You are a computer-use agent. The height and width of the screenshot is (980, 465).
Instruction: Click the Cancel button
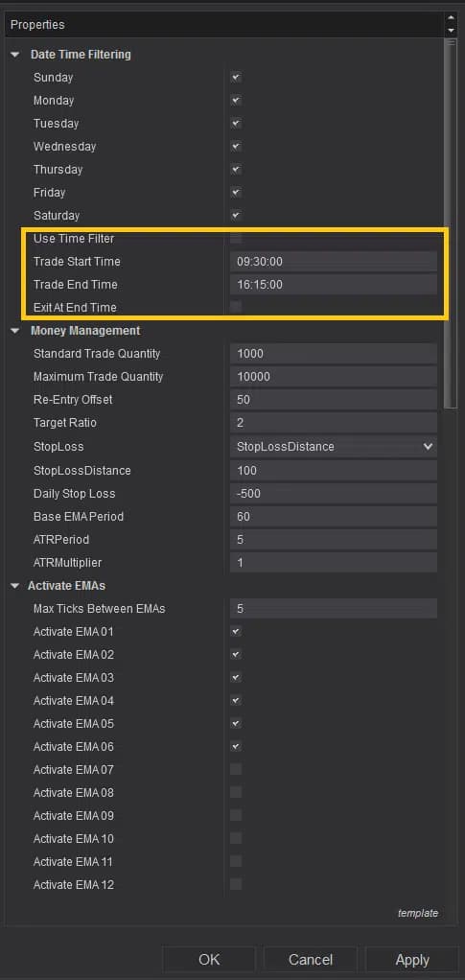tap(310, 959)
